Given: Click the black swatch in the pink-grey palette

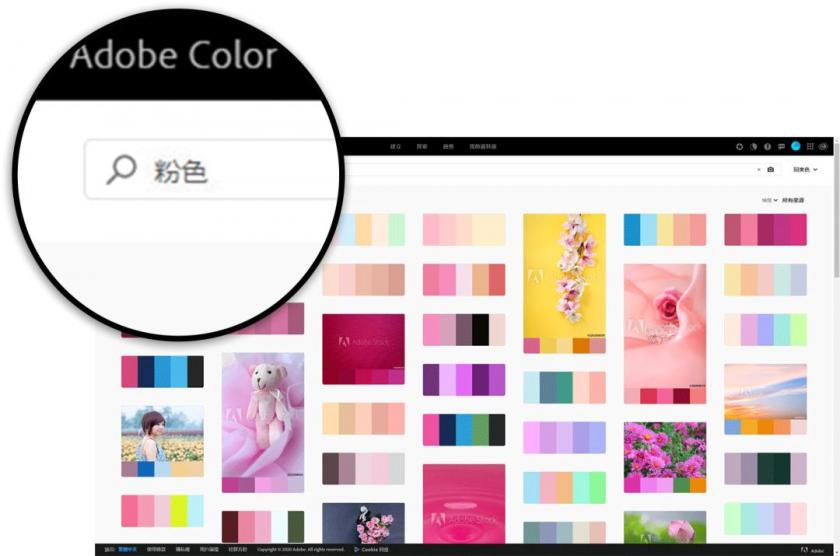Looking at the screenshot, I should pos(480,330).
